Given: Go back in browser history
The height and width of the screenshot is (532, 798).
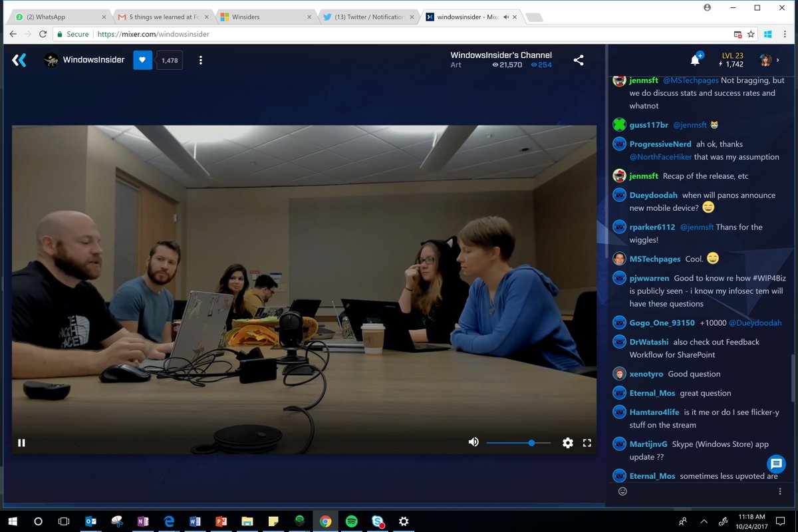Looking at the screenshot, I should 14,34.
